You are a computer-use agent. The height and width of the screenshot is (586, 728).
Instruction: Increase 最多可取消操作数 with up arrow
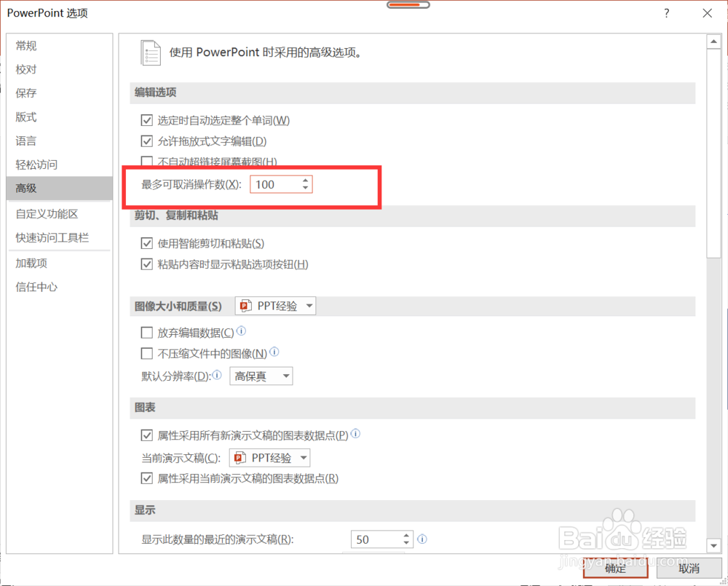(x=305, y=181)
